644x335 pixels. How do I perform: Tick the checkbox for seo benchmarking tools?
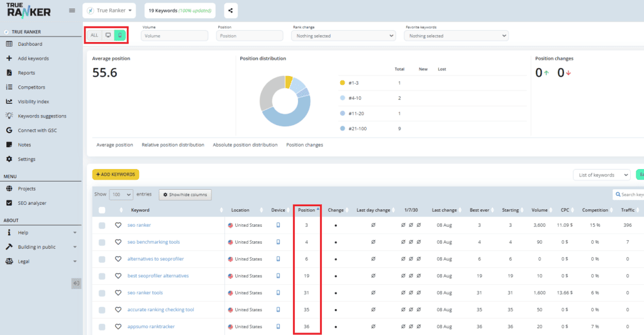[102, 242]
